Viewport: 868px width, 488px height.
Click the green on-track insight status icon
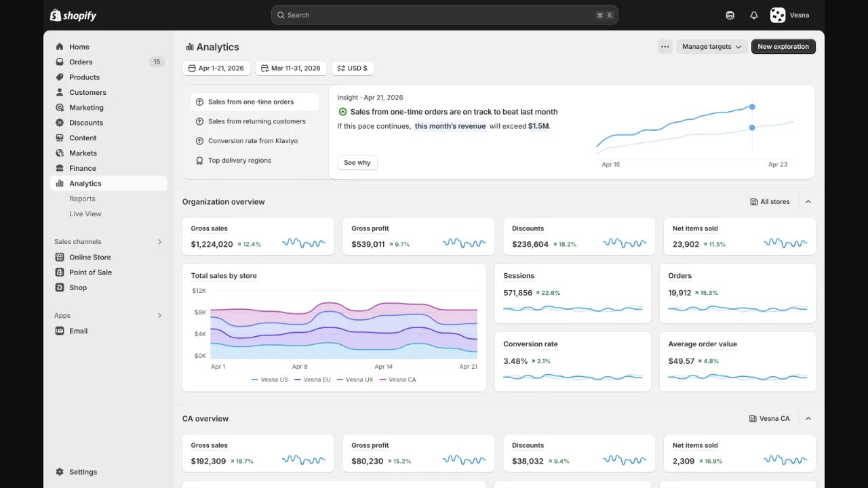coord(342,112)
